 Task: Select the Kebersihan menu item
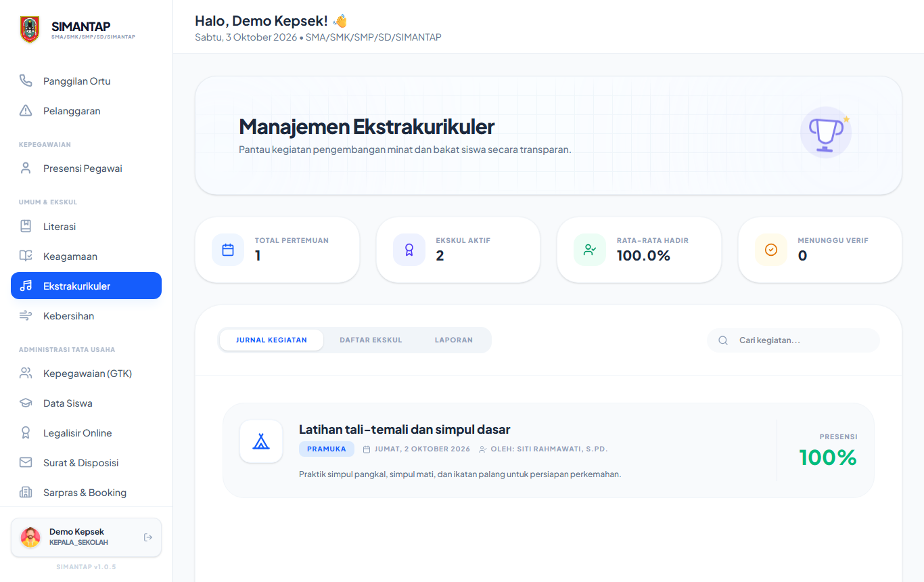[86, 316]
